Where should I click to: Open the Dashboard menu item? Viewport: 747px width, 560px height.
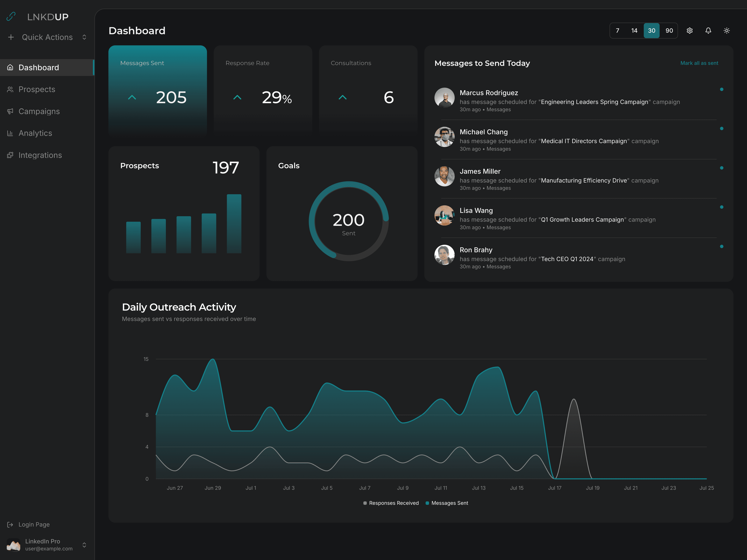coord(39,67)
